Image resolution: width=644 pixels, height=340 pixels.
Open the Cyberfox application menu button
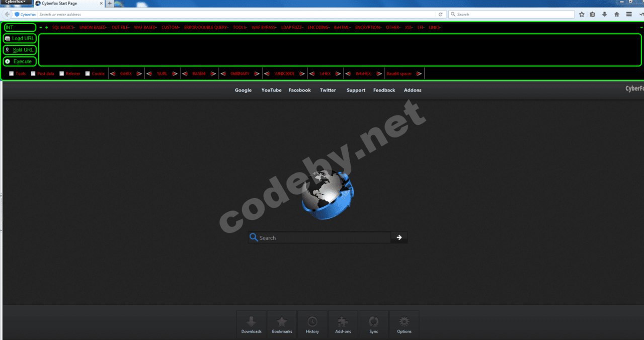click(15, 2)
